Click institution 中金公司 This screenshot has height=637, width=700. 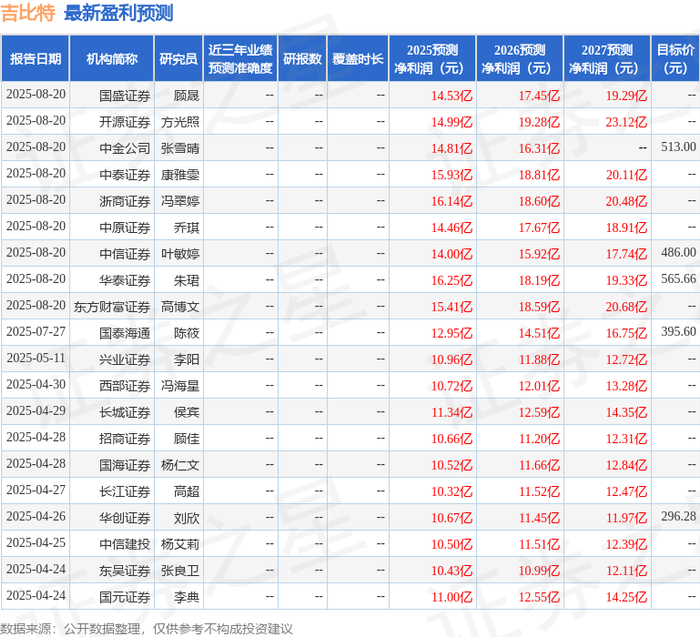click(x=125, y=148)
